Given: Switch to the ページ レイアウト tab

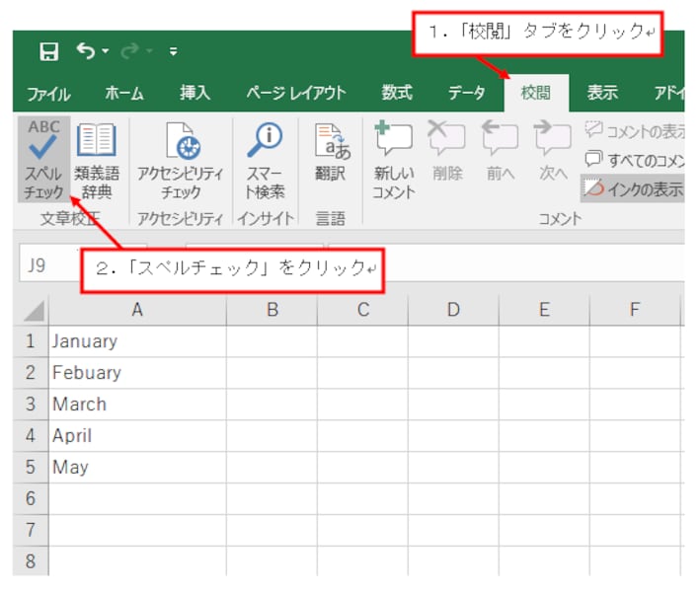Looking at the screenshot, I should 296,93.
